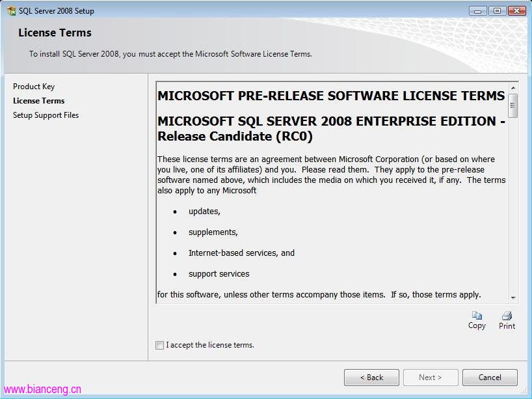532x399 pixels.
Task: Click the SQL Server Setup title bar icon
Action: (x=11, y=11)
